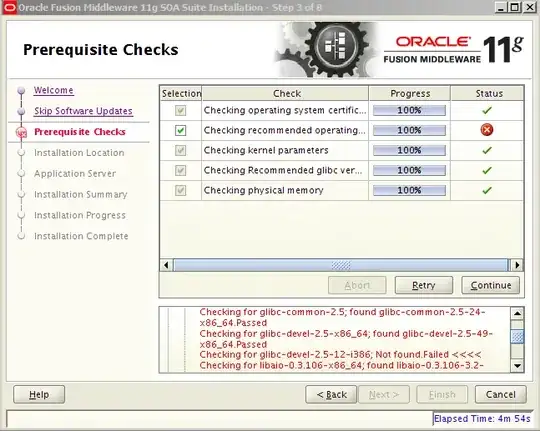Click the Finish button

442,394
